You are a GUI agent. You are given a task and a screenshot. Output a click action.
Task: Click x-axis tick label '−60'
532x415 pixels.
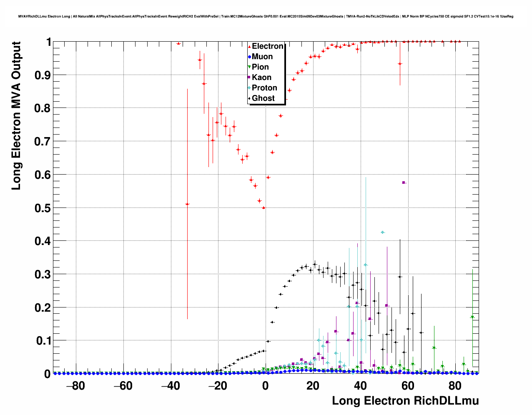(x=123, y=386)
